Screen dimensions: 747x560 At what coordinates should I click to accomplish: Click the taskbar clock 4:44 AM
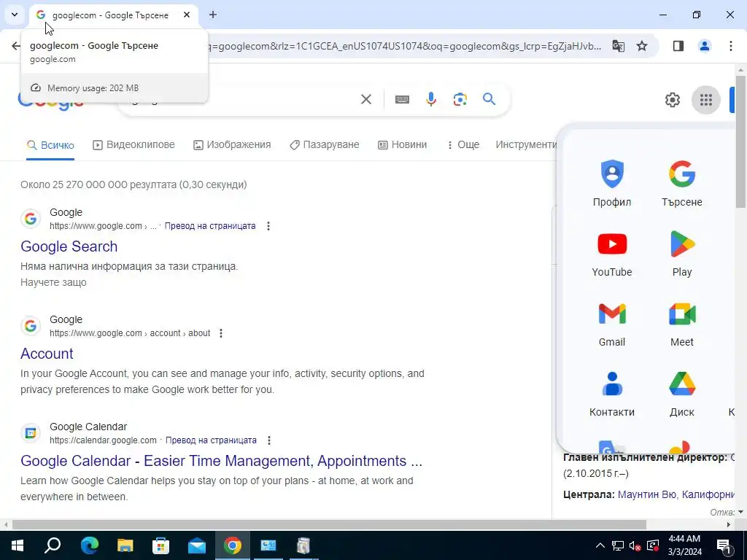[684, 545]
